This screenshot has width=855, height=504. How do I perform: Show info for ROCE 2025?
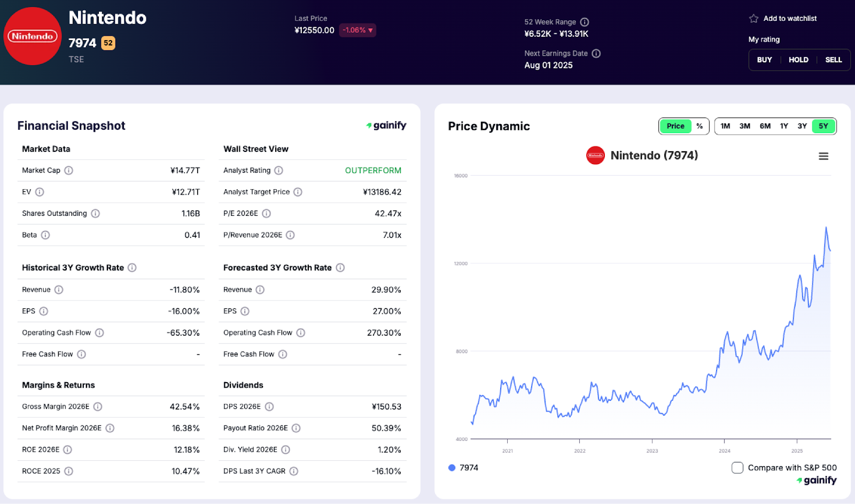pyautogui.click(x=68, y=471)
